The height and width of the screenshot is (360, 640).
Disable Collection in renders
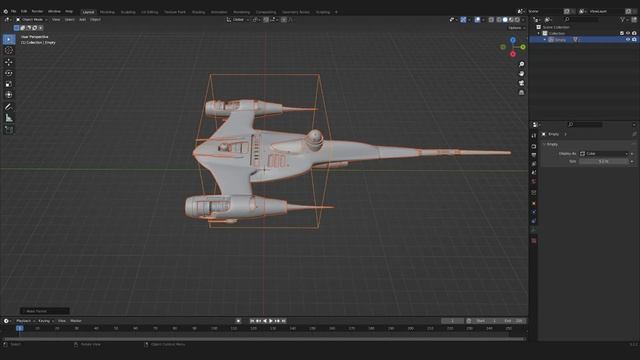pos(634,33)
